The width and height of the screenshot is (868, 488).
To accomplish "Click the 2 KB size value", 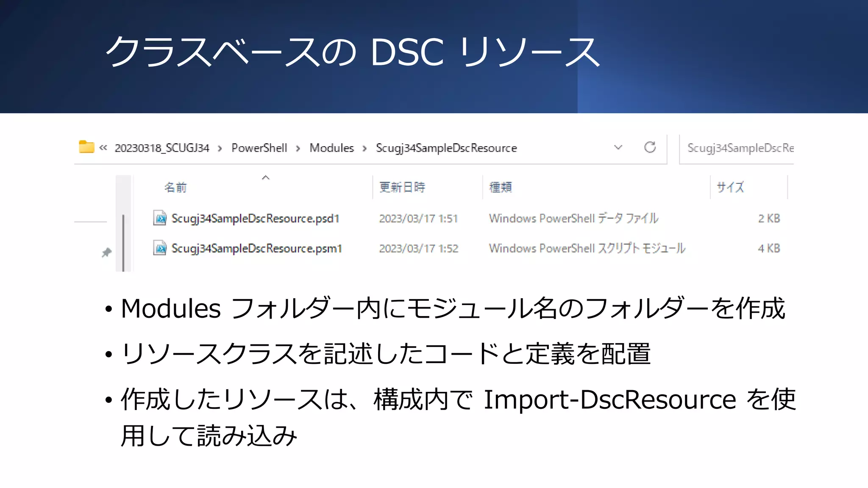I will (x=769, y=219).
